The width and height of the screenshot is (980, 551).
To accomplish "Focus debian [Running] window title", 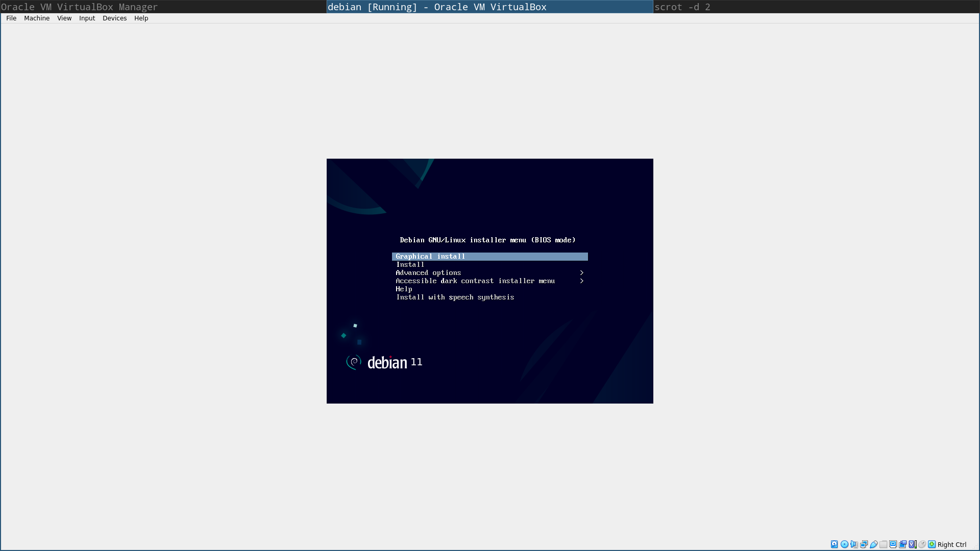I will point(489,7).
